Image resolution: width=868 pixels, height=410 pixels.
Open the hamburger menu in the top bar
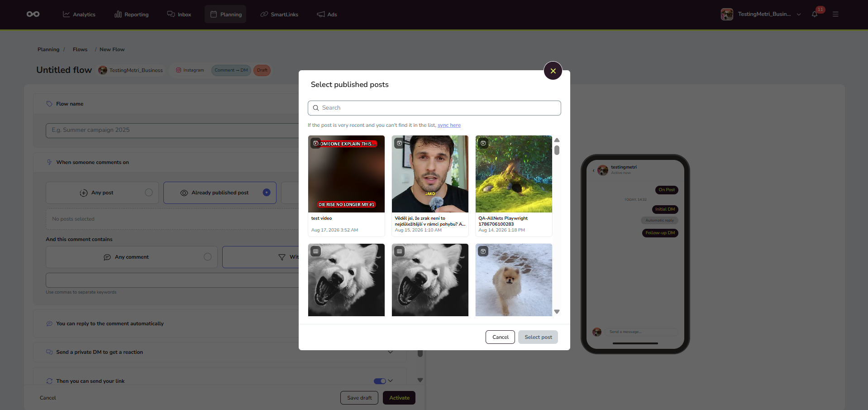pos(835,14)
